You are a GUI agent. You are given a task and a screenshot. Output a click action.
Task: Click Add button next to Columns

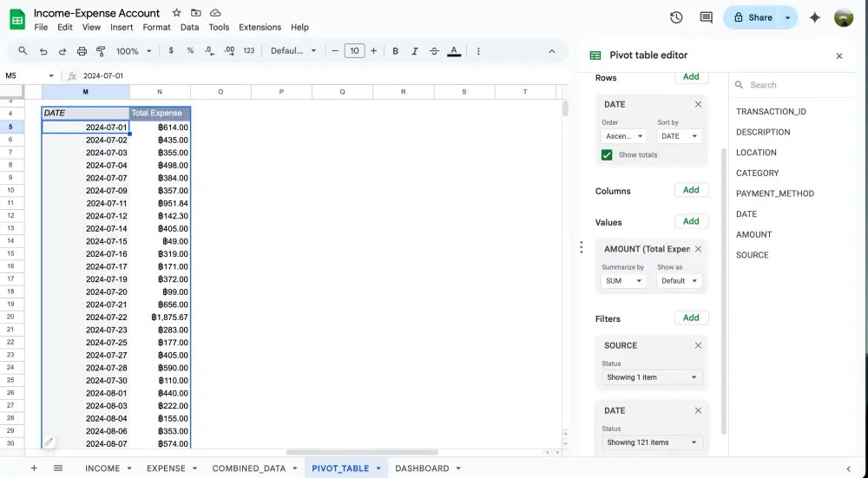coord(691,190)
